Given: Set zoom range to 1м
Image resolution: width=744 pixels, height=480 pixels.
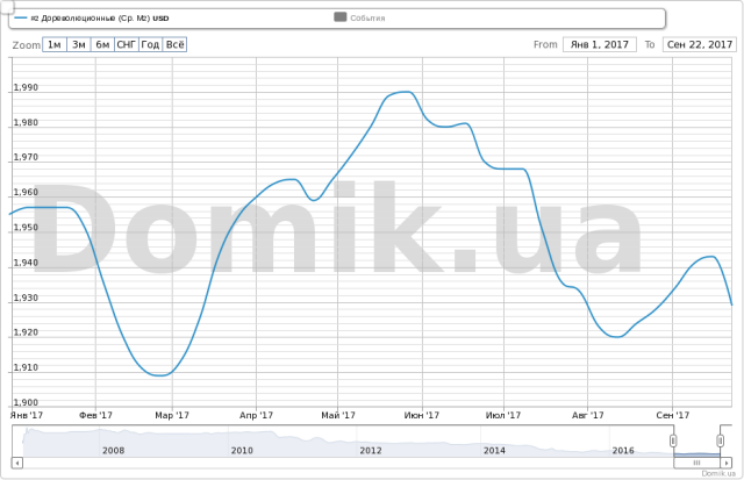Looking at the screenshot, I should point(55,45).
